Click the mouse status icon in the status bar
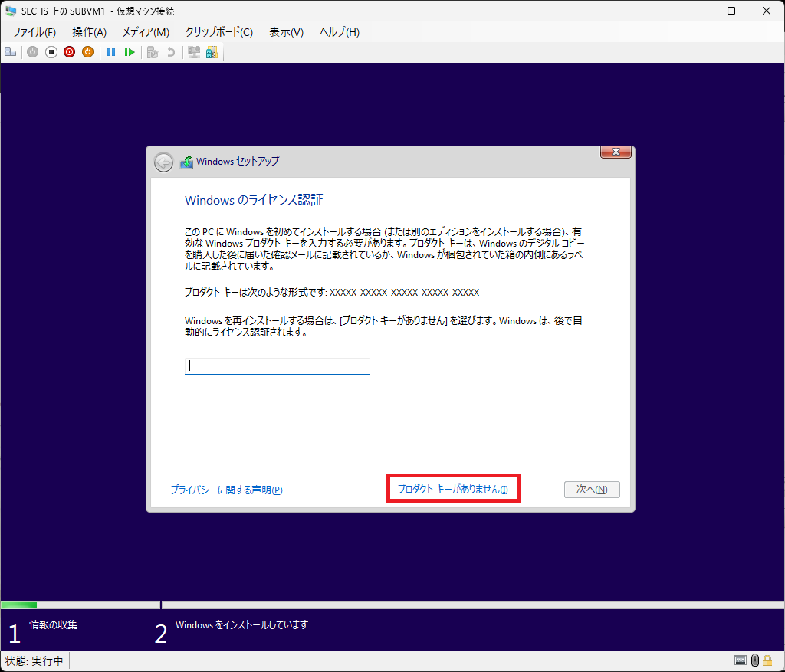 [x=755, y=661]
